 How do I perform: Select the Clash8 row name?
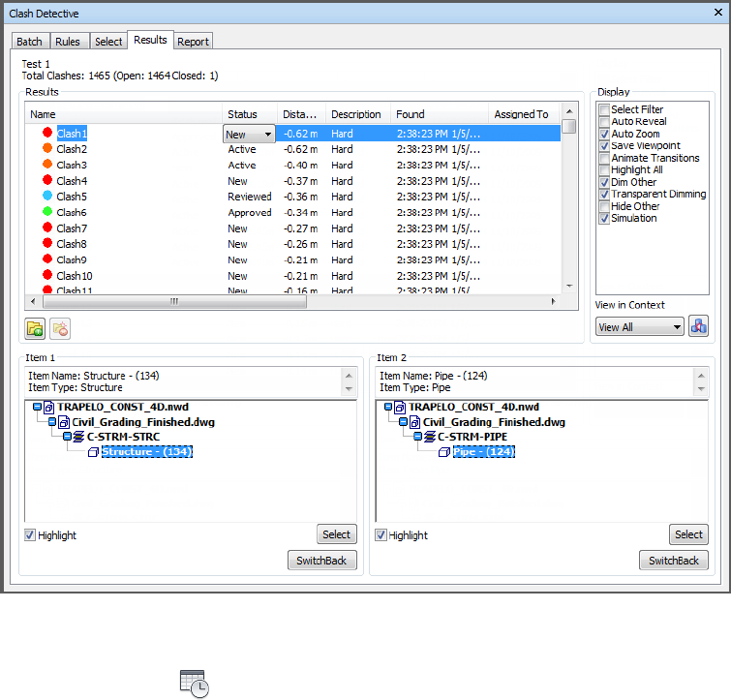(72, 244)
